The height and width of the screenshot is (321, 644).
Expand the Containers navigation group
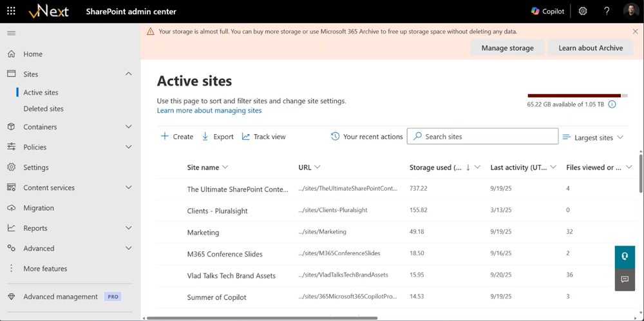(129, 126)
